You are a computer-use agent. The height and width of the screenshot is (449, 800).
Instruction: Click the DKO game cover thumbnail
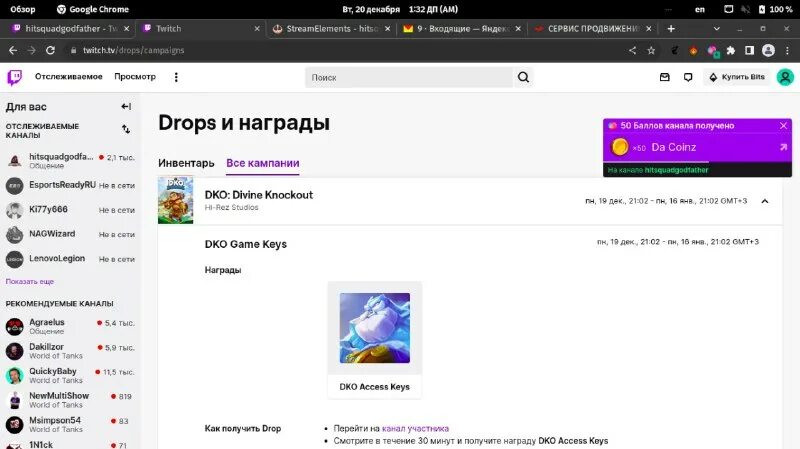176,200
